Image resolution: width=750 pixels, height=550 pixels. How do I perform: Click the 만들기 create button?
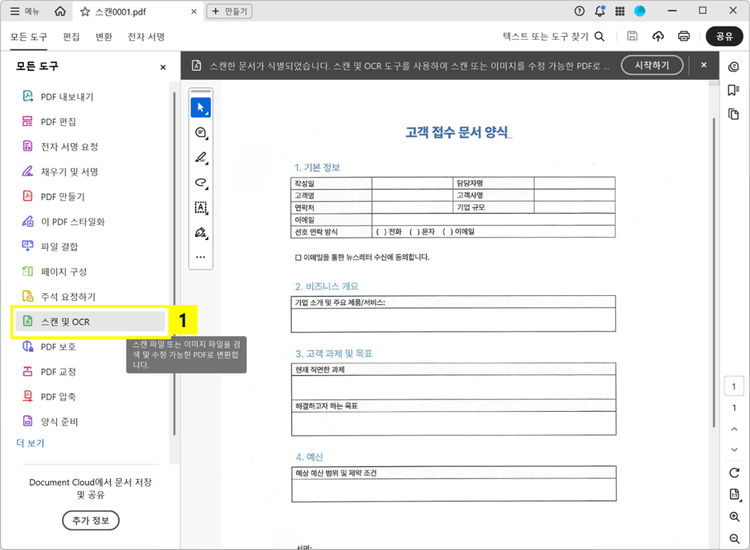coord(230,11)
